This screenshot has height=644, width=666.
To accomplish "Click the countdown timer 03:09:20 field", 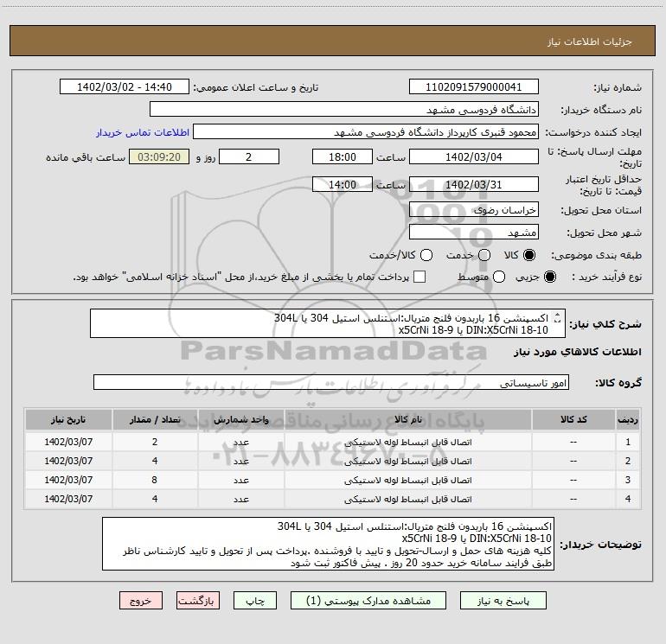I will pyautogui.click(x=159, y=156).
